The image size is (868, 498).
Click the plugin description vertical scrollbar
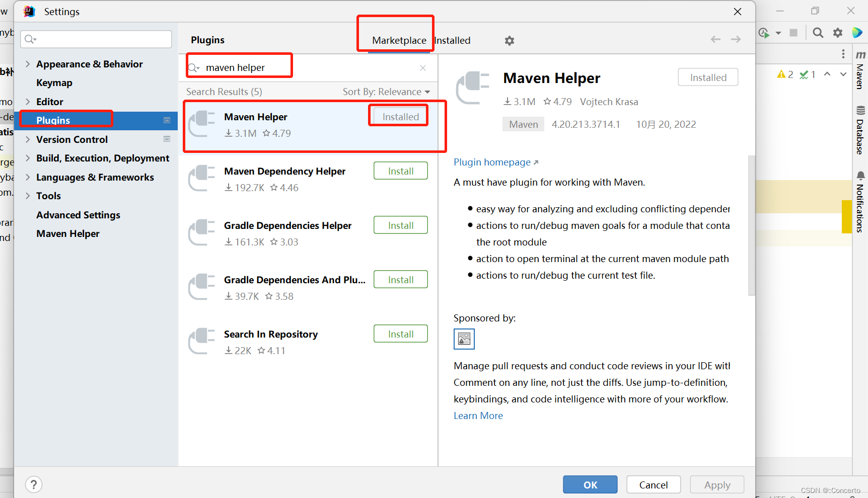pos(752,225)
